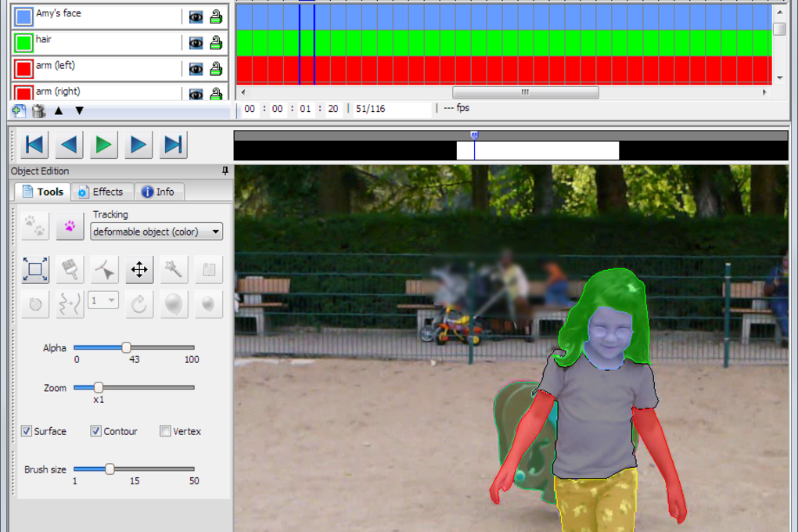
Task: Add a new object with plus icon
Action: point(19,110)
